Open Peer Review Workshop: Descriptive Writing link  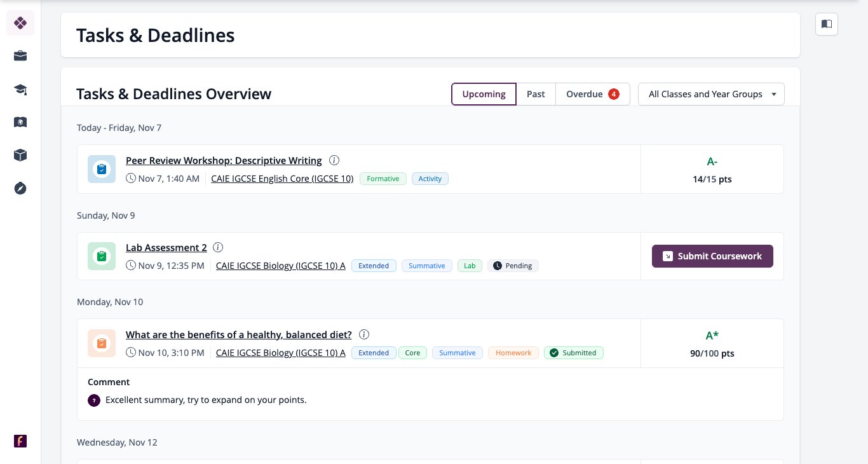tap(224, 160)
